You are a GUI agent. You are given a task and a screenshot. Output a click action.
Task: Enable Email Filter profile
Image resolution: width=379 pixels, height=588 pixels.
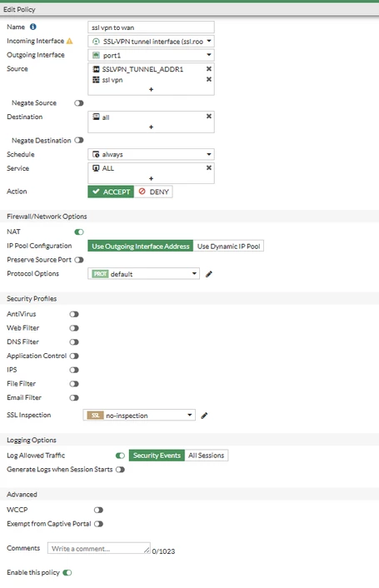[x=74, y=397]
